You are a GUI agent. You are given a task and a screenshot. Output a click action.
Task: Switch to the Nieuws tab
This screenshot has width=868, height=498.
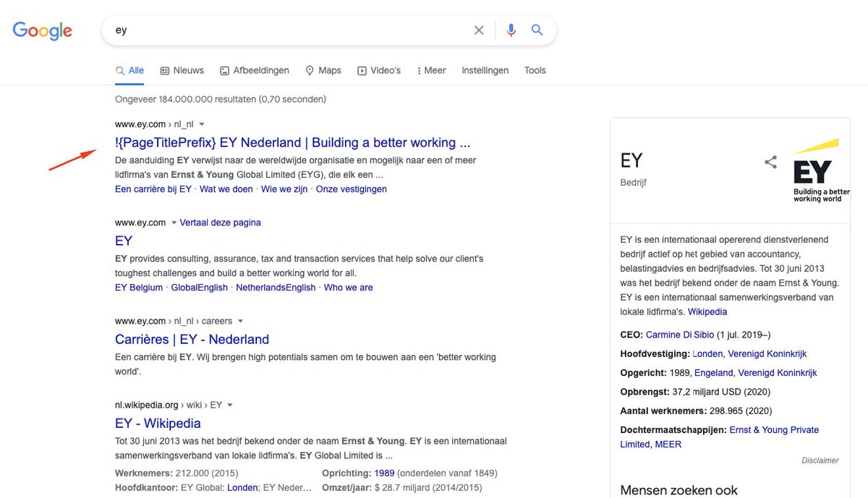pos(182,70)
